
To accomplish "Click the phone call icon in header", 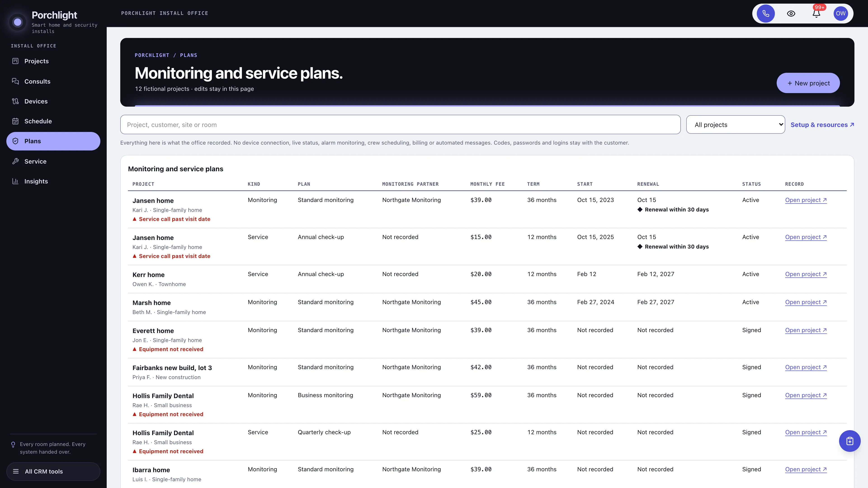I will (x=766, y=14).
